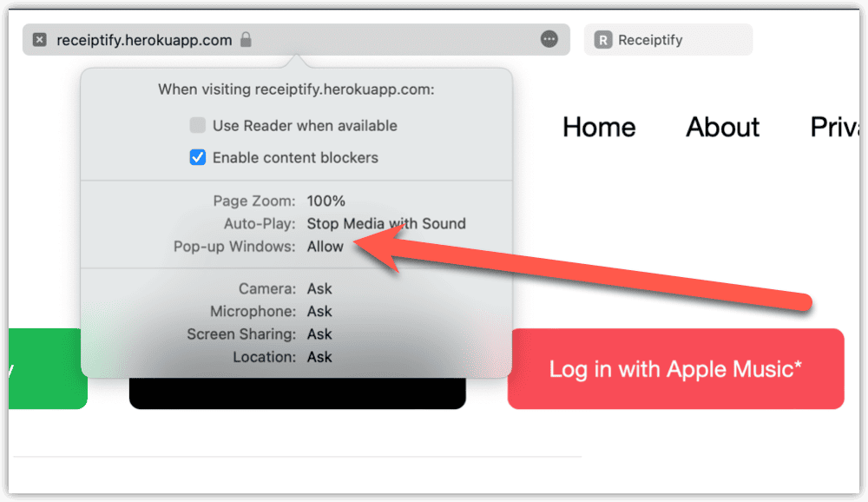Click the green login button at left edge
Screen dimensions: 868x502
point(48,369)
